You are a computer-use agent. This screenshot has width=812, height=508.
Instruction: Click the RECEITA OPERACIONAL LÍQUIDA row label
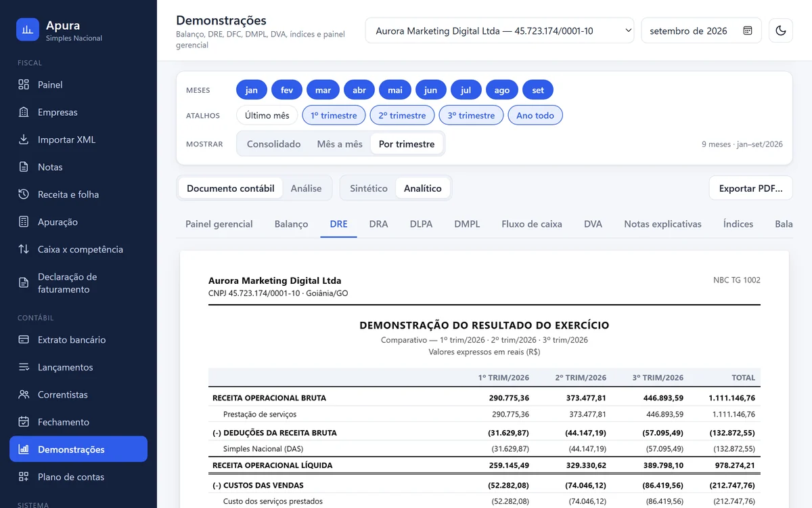tap(273, 465)
